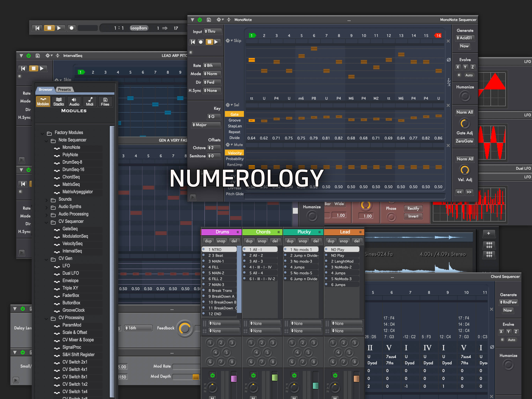Adjust MonoNote Humanize knob

point(465,96)
